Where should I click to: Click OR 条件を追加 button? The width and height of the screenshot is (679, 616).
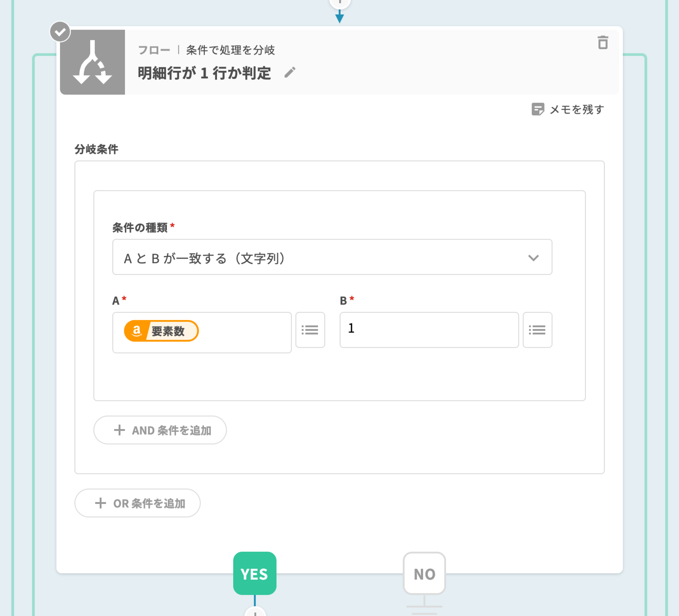137,503
